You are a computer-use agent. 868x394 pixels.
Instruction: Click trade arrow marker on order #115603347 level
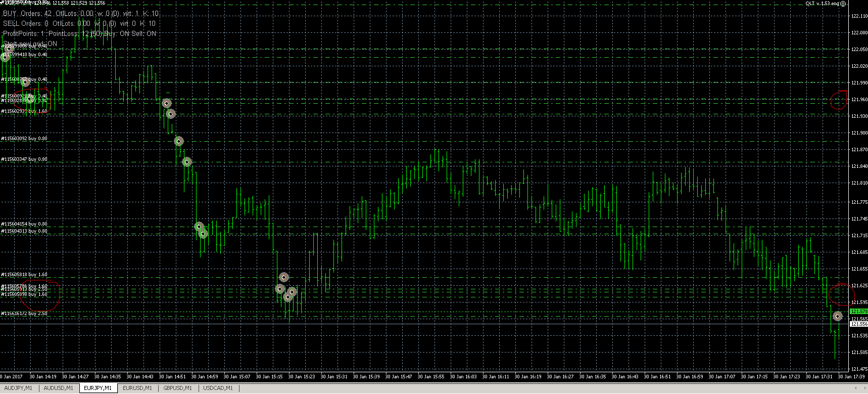click(187, 162)
